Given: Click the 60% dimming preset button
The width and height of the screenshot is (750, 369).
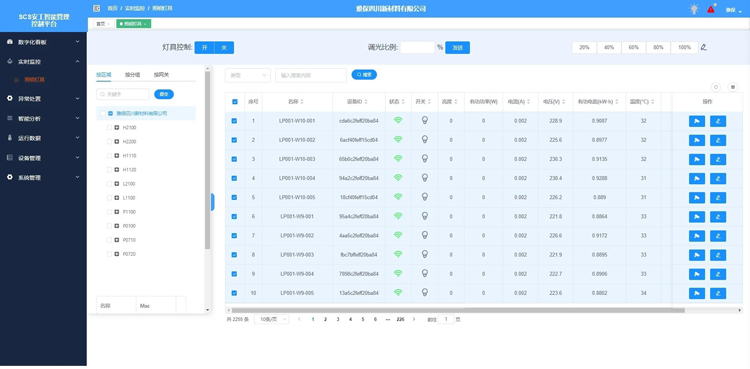Looking at the screenshot, I should point(633,47).
